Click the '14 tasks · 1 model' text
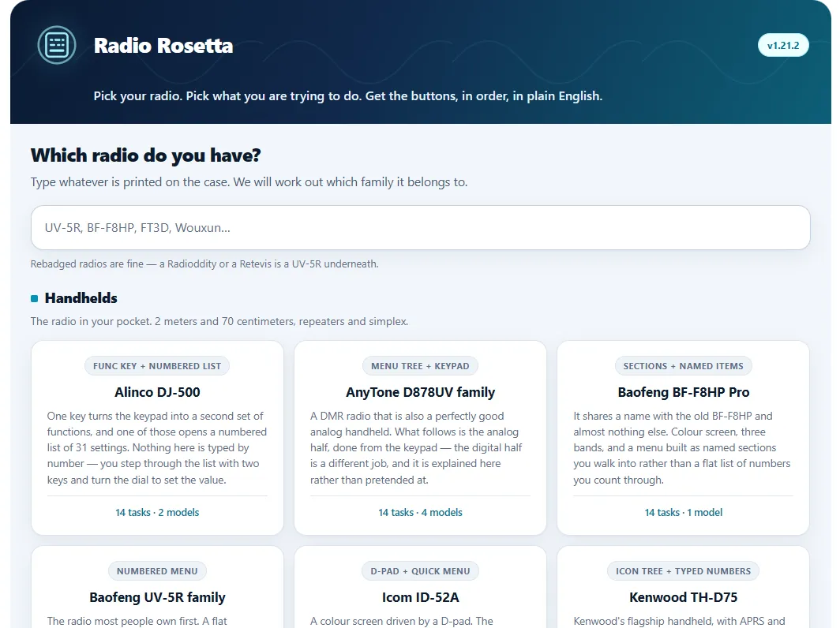Image resolution: width=840 pixels, height=628 pixels. point(683,512)
